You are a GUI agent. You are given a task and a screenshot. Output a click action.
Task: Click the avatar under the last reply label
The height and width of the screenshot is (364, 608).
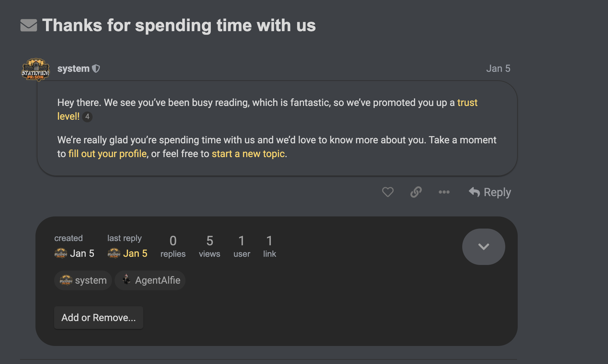click(x=114, y=253)
